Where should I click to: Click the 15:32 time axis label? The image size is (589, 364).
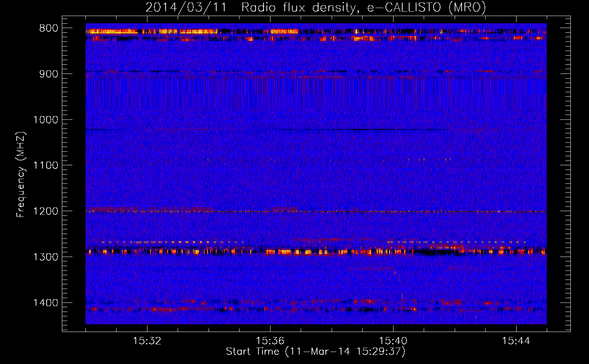[147, 341]
